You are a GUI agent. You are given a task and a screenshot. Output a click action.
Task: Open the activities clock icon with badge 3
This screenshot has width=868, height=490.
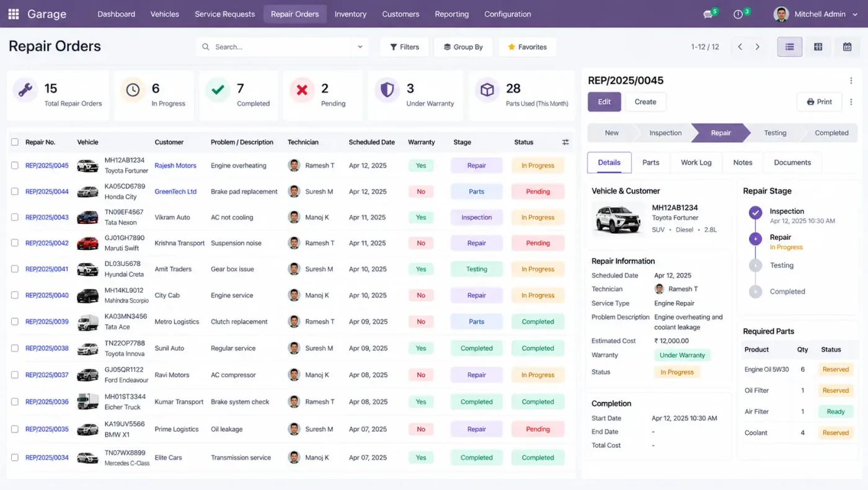[738, 14]
